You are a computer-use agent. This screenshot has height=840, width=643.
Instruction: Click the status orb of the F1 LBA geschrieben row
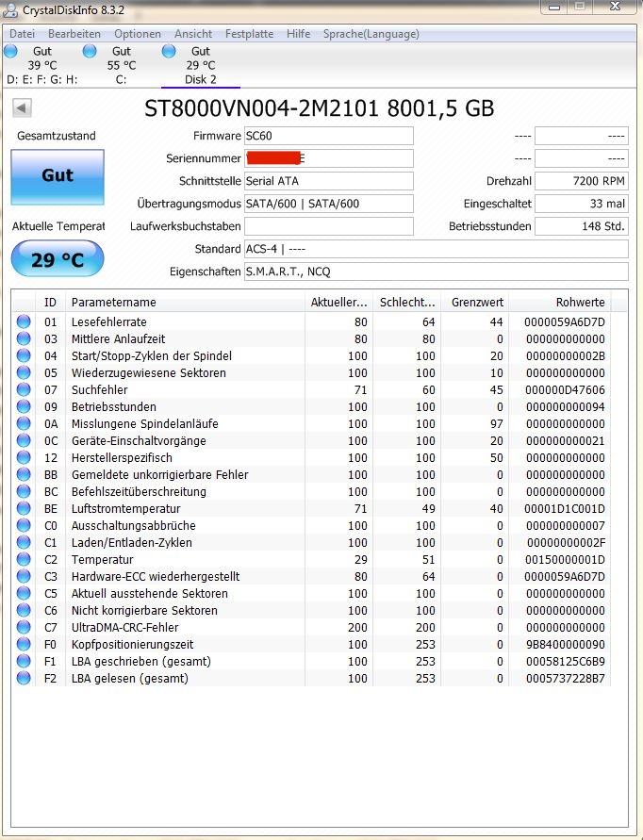pos(24,661)
